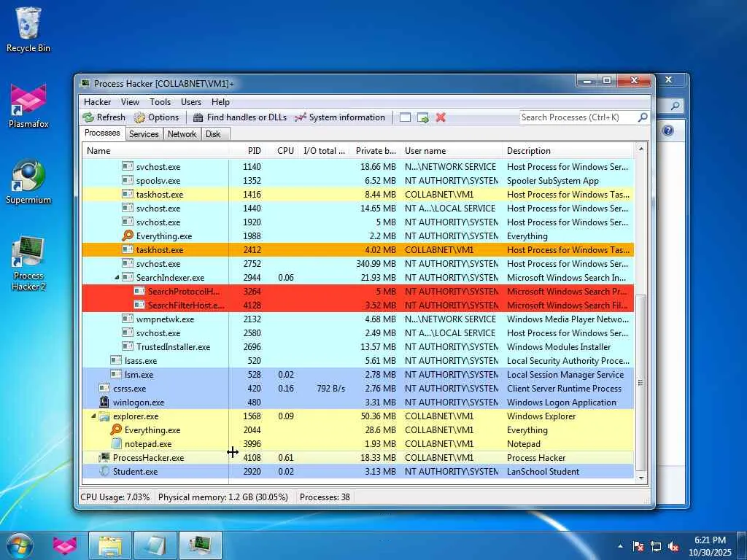Sort by the I/O total column

[x=325, y=150]
